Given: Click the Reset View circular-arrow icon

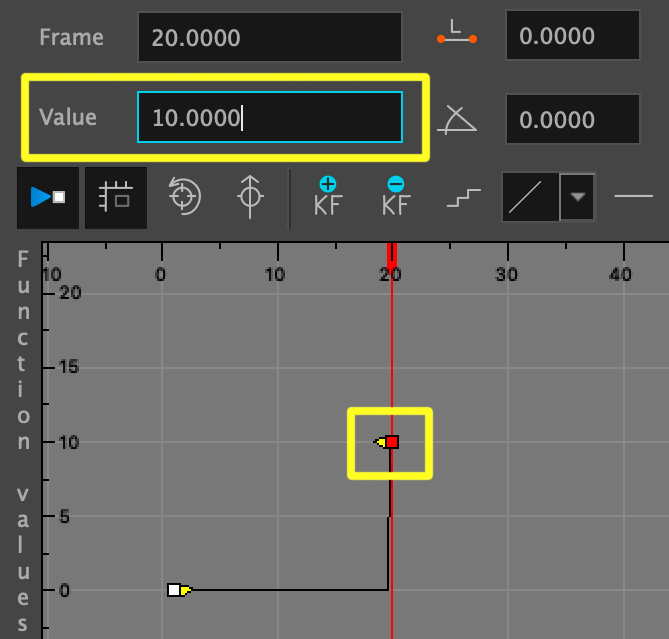Looking at the screenshot, I should pos(184,197).
